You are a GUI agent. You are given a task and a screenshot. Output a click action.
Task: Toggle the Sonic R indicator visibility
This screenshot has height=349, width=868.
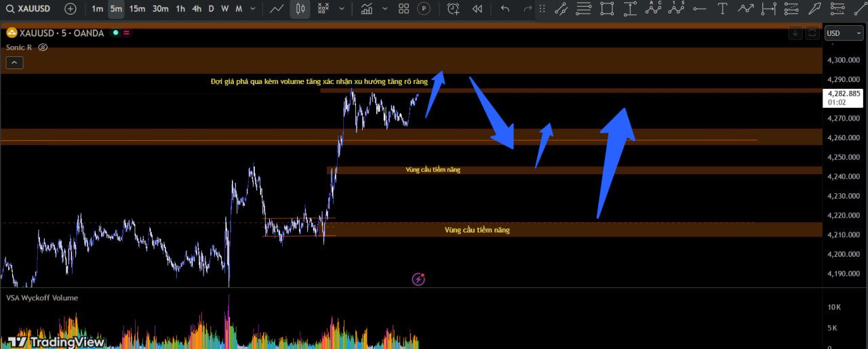click(43, 47)
